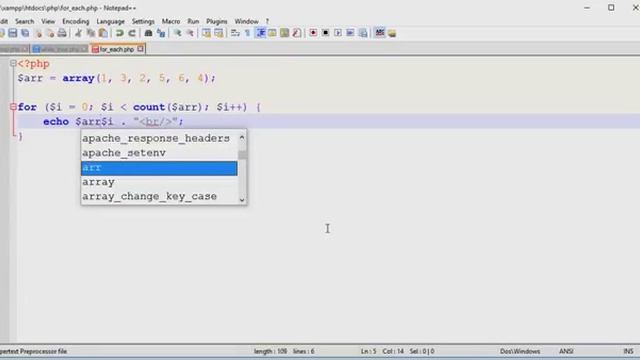640x360 pixels.
Task: Click the Close document toolbar icon
Action: tap(38, 33)
